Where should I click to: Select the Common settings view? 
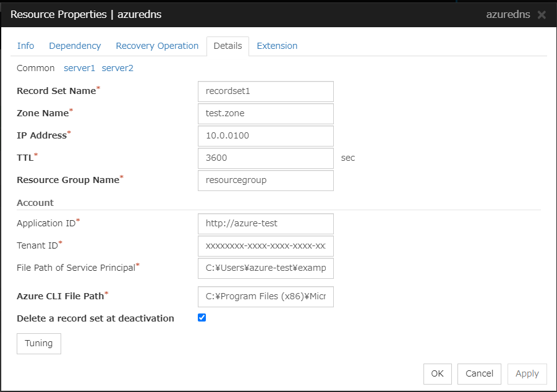pos(35,68)
